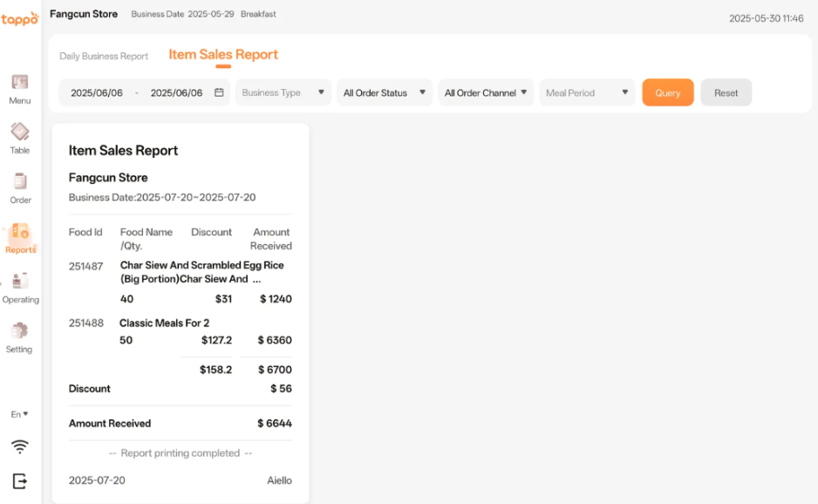Select the Reports sidebar icon
The height and width of the screenshot is (504, 818).
[20, 234]
